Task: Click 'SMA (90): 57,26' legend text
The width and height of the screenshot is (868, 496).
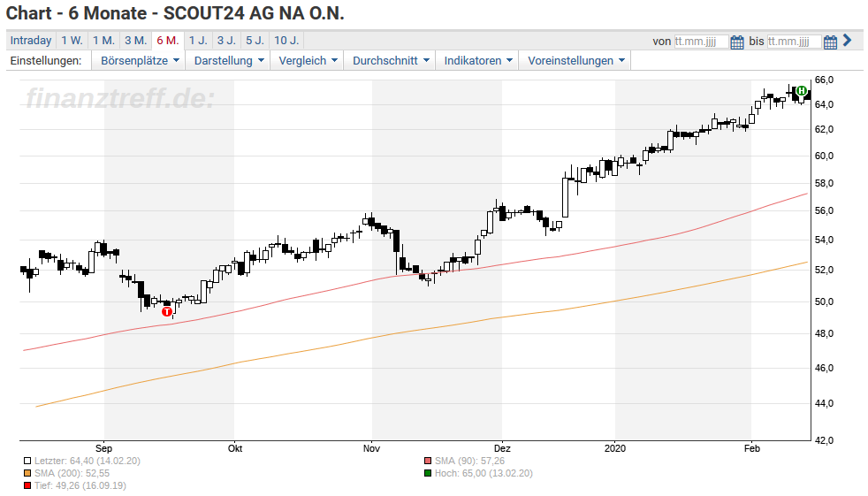Action: (469, 461)
